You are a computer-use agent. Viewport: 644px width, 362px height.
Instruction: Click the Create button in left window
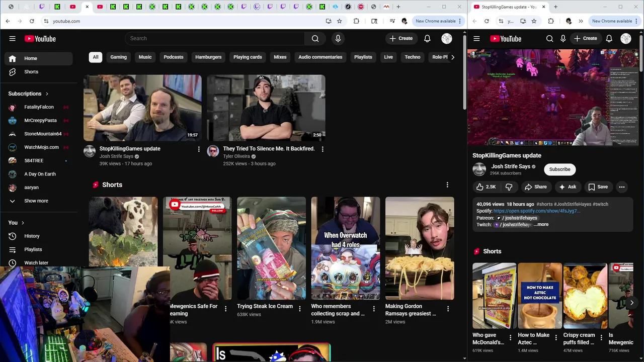401,38
